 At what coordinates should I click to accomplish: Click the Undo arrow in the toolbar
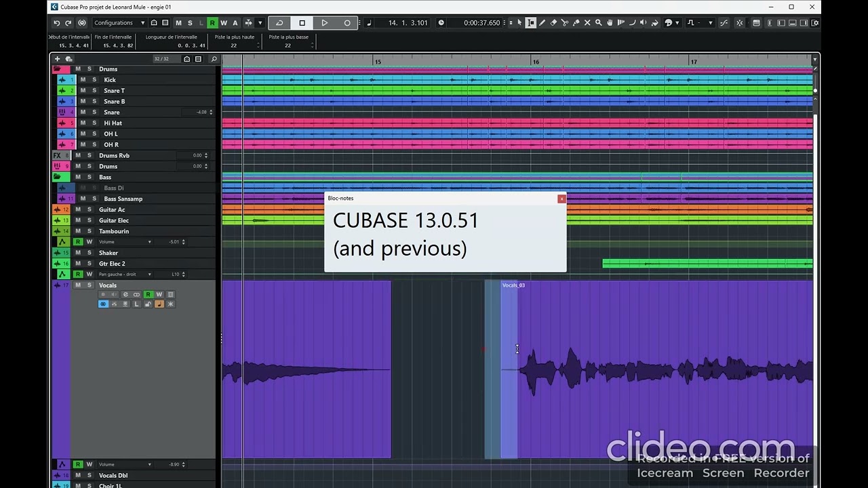click(x=57, y=22)
